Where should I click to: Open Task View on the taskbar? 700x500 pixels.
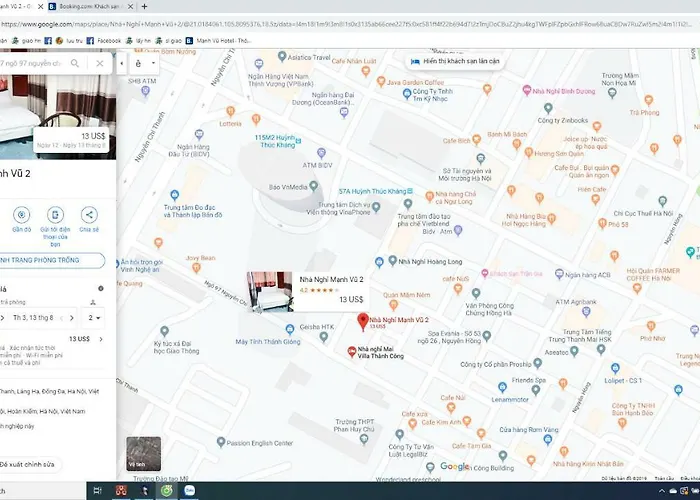pyautogui.click(x=97, y=491)
